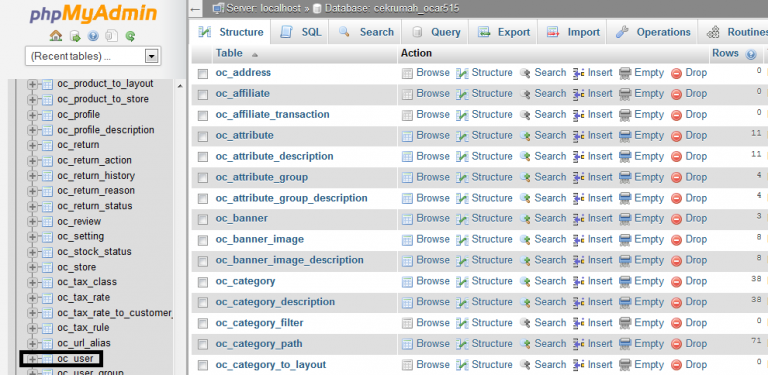Expand oc_return_history tree node
This screenshot has width=768, height=375.
point(33,176)
